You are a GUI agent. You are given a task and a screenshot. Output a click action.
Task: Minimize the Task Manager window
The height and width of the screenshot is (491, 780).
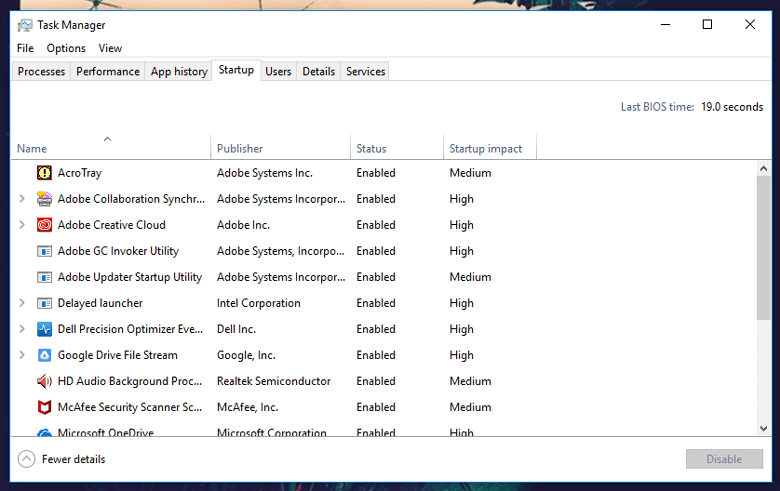click(666, 24)
